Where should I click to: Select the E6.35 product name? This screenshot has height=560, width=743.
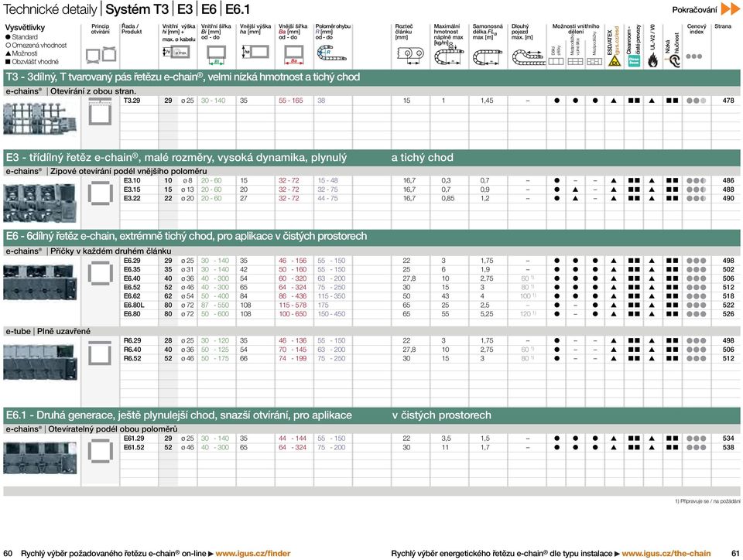coord(132,269)
